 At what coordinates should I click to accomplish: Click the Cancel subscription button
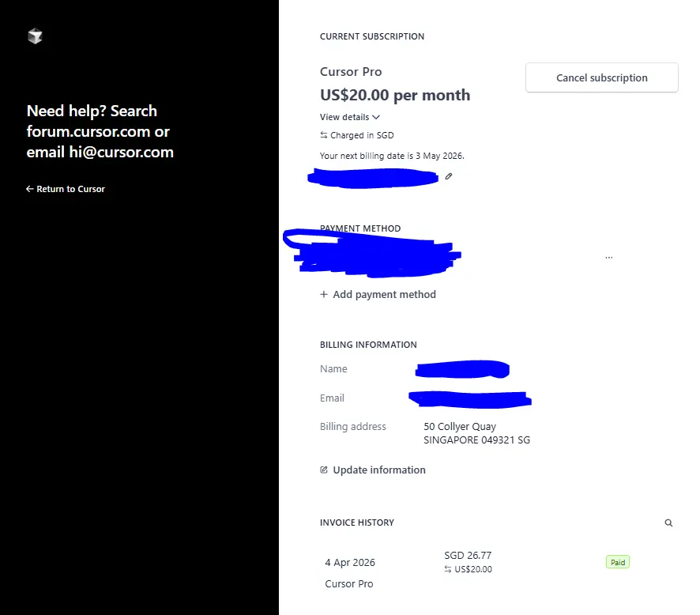(602, 77)
